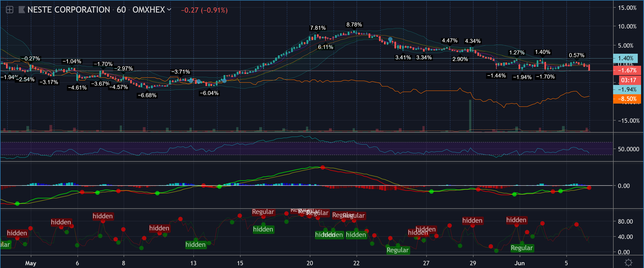The image size is (644, 268).
Task: Click the -6.68% pivot low label
Action: [147, 95]
